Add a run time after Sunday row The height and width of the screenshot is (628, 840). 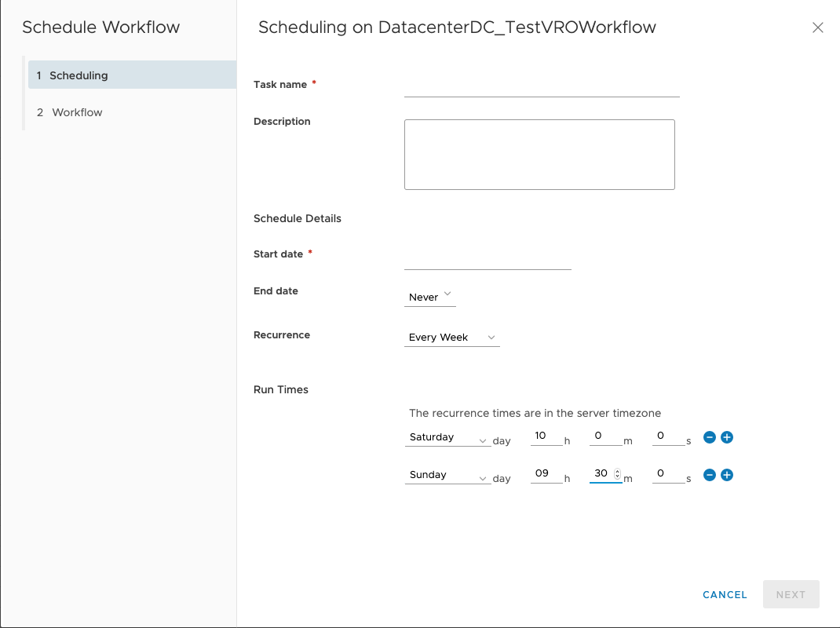tap(727, 475)
